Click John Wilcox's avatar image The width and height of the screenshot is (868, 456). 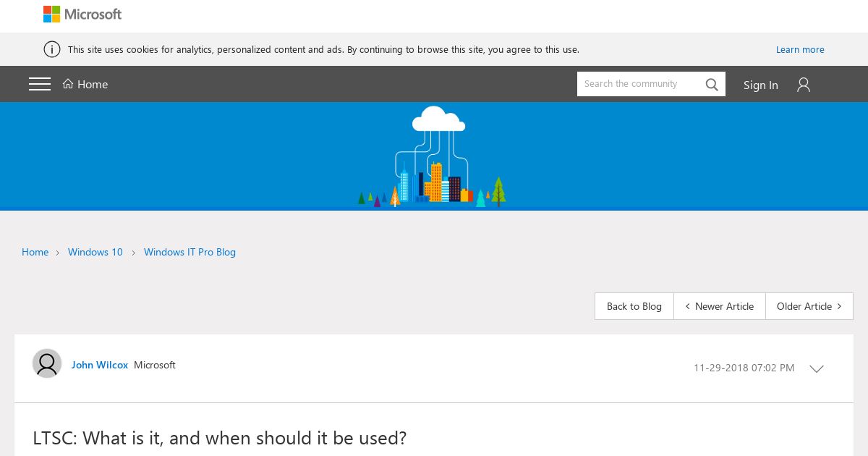(47, 363)
